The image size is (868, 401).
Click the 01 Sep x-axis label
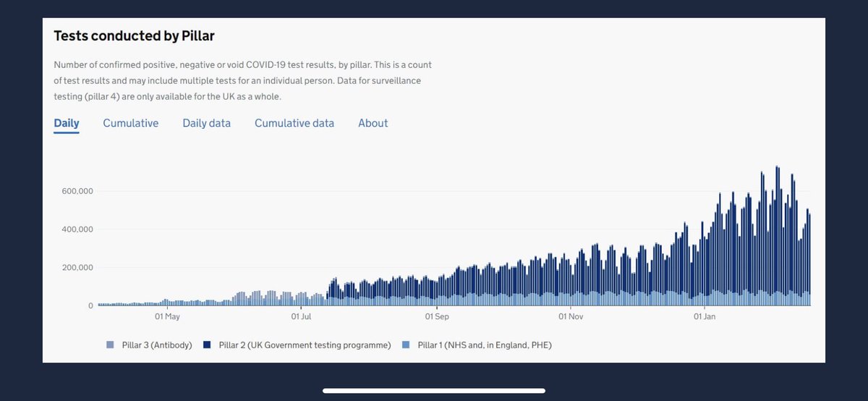pyautogui.click(x=436, y=316)
